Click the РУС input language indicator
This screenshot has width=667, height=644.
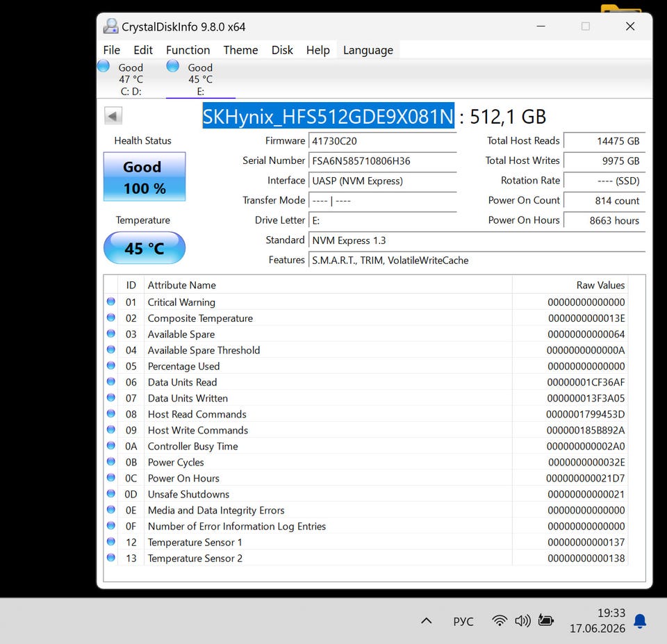463,622
